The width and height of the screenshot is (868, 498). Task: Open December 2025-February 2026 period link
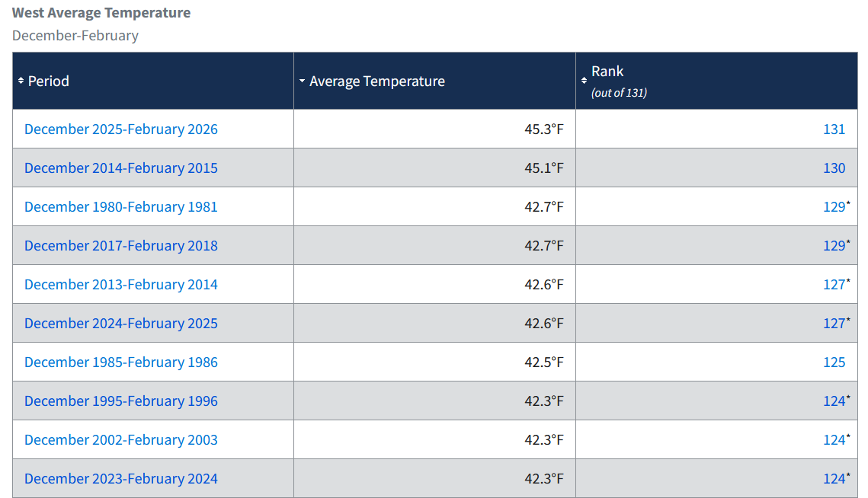tap(121, 129)
